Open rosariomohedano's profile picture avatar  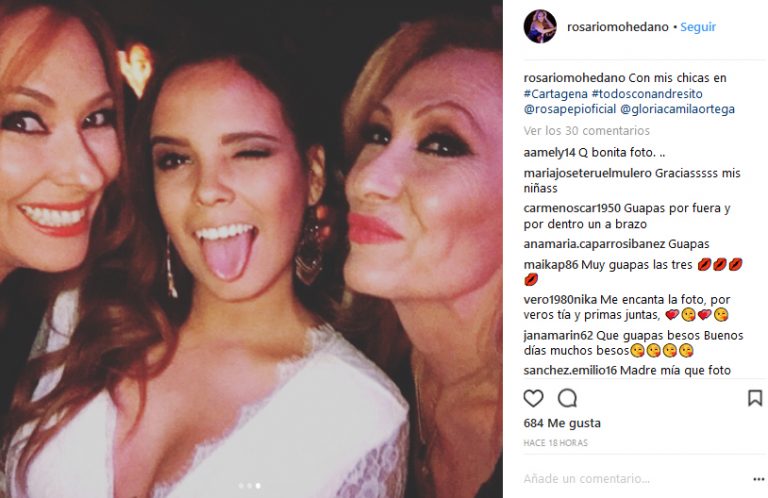(540, 26)
